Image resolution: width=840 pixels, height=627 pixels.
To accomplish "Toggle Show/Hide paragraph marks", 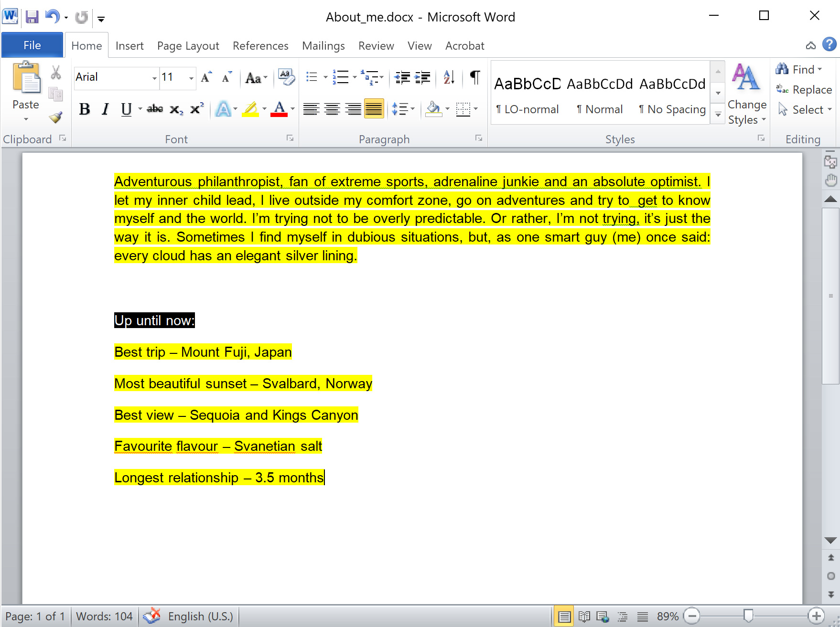I will 474,77.
